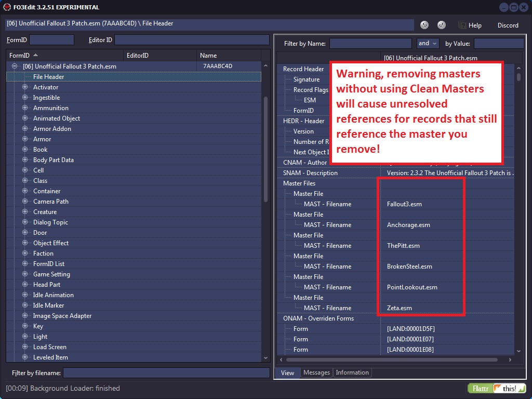Viewport: 532px width, 399px height.
Task: Expand the Ingestible group
Action: (25, 97)
